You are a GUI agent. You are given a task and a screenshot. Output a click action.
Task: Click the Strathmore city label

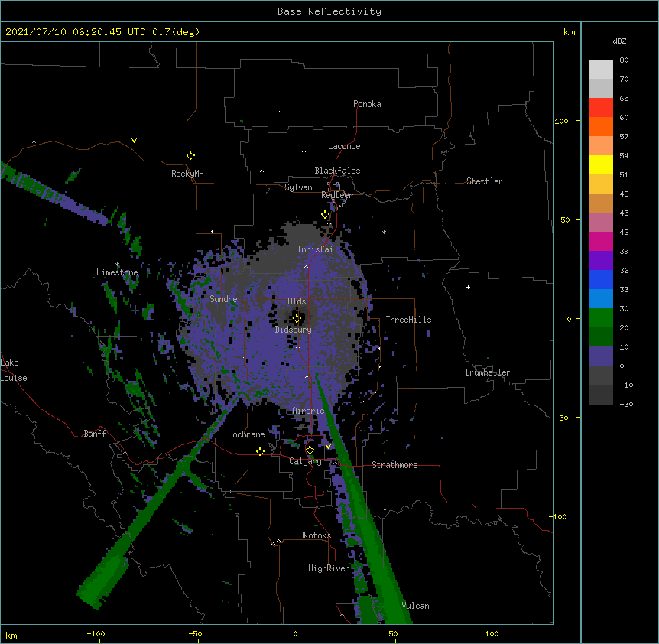click(394, 465)
